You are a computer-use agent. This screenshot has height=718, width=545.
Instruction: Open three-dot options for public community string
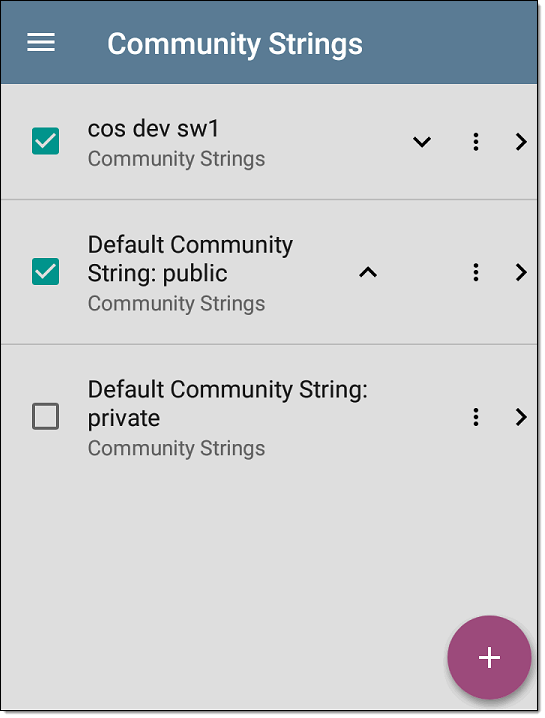pos(476,272)
